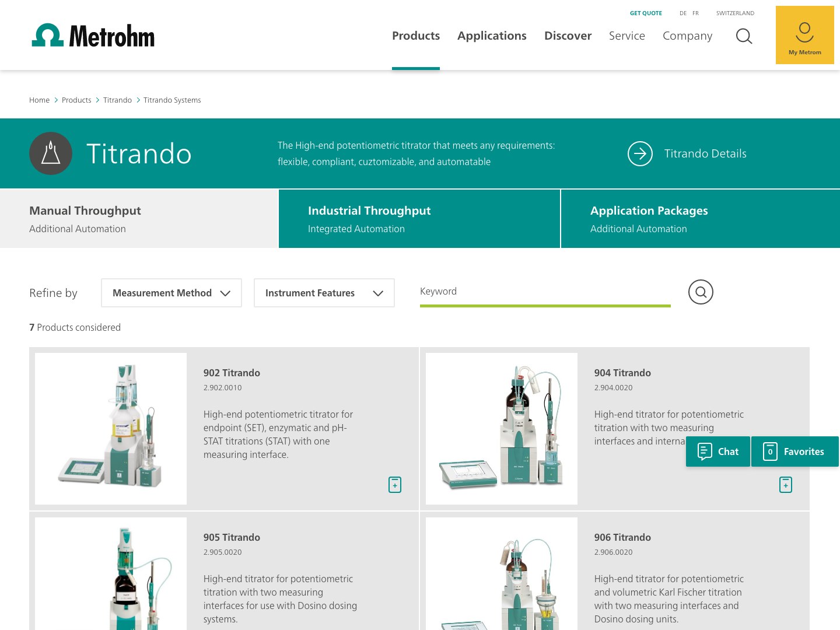This screenshot has height=630, width=840.
Task: Click article number 2.902.0010
Action: [x=222, y=387]
